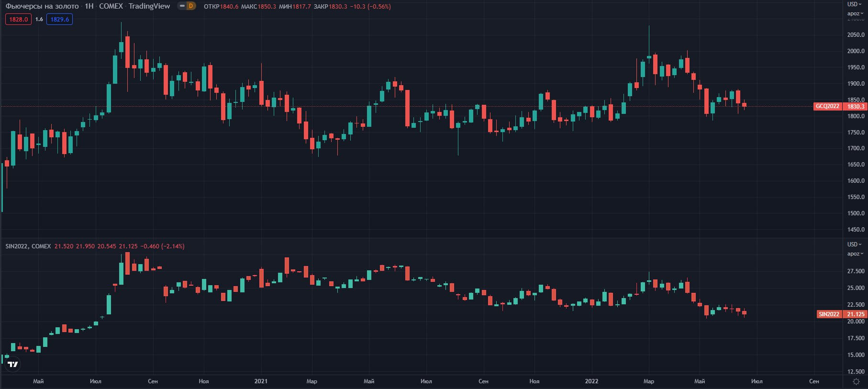Click the silver high value 21.950
The image size is (868, 389).
pyautogui.click(x=85, y=246)
